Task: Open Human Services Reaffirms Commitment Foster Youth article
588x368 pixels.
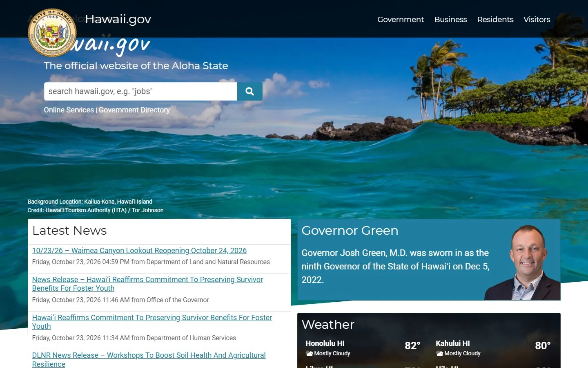Action: (x=152, y=322)
